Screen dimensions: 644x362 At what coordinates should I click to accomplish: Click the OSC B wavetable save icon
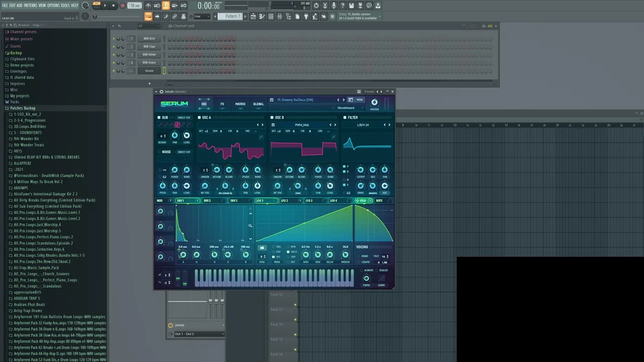273,125
